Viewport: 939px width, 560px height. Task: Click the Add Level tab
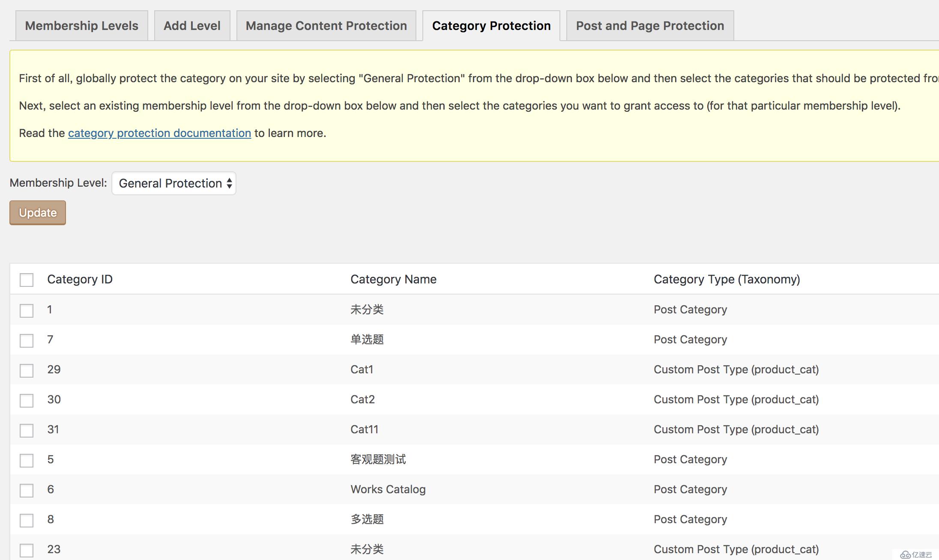coord(191,25)
